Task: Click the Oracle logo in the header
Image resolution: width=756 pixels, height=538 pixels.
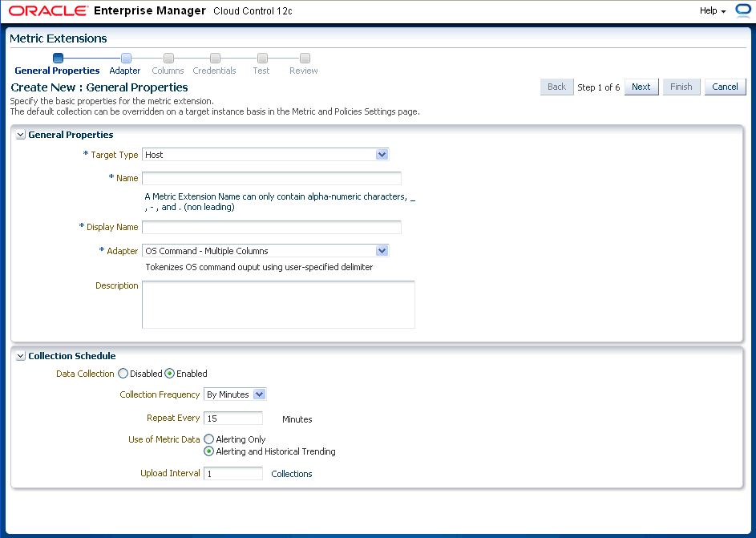Action: (49, 10)
